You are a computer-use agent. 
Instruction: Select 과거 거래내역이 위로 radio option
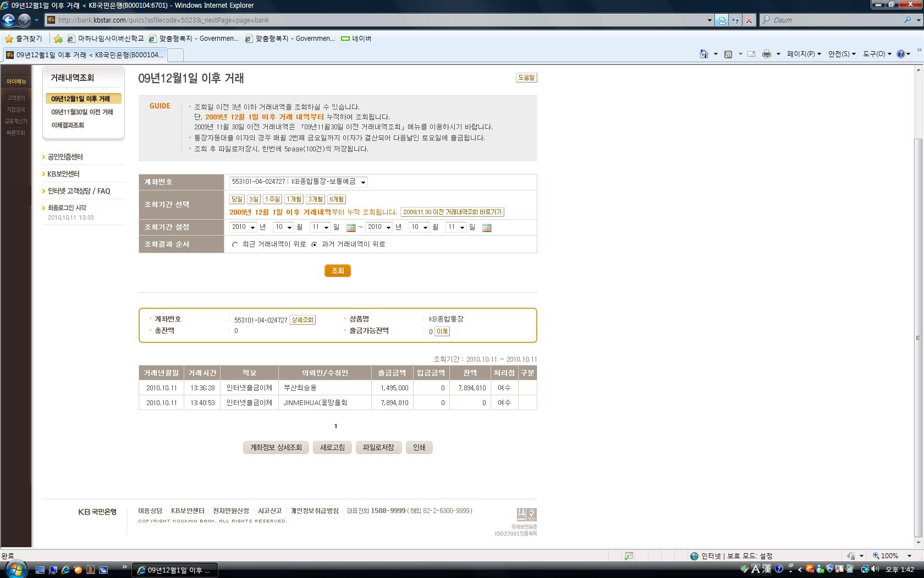tap(315, 244)
